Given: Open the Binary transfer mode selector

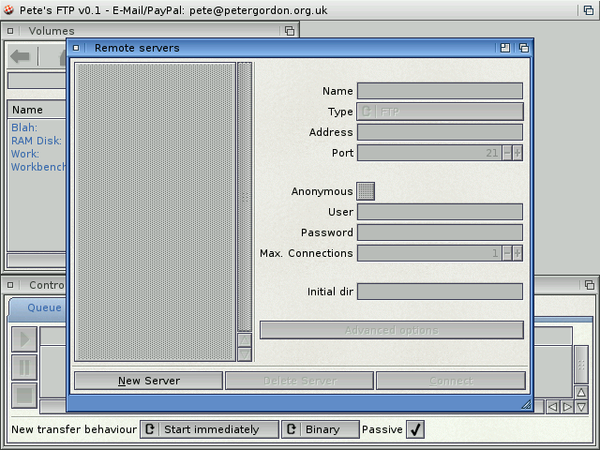Looking at the screenshot, I should (x=319, y=429).
